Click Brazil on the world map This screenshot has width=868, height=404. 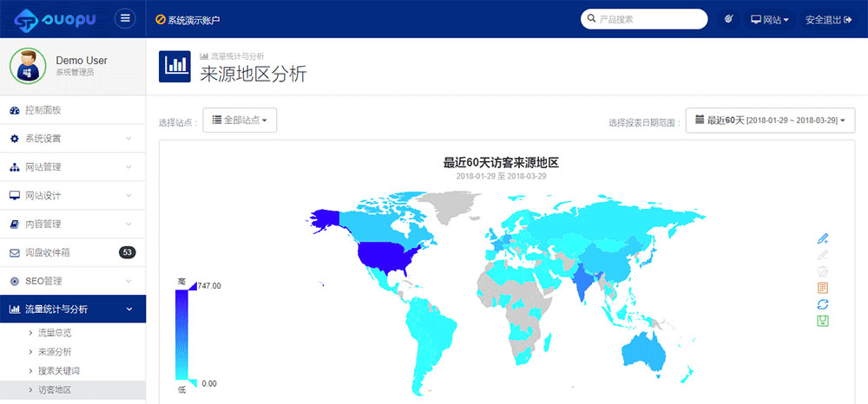coord(437,330)
